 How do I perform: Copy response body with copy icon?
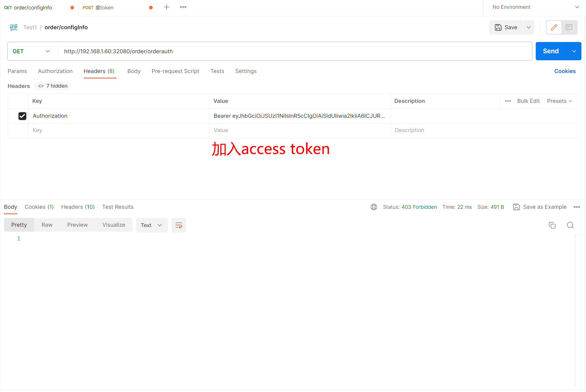(x=552, y=226)
